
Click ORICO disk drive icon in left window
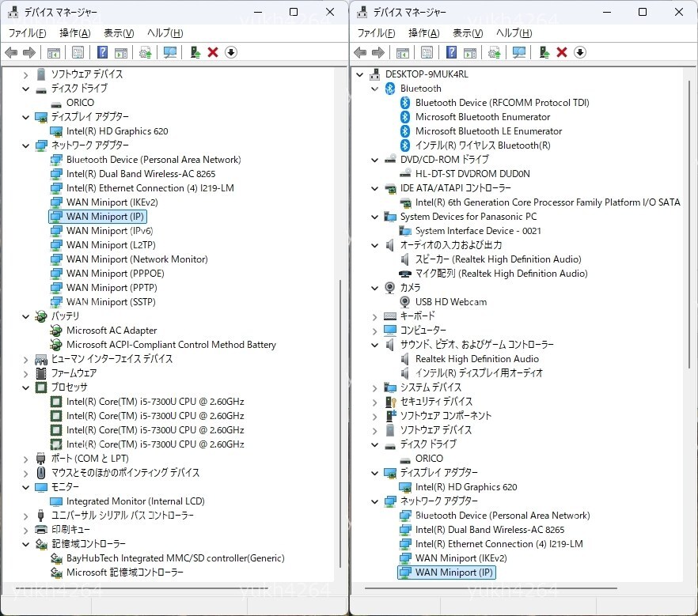pos(56,104)
